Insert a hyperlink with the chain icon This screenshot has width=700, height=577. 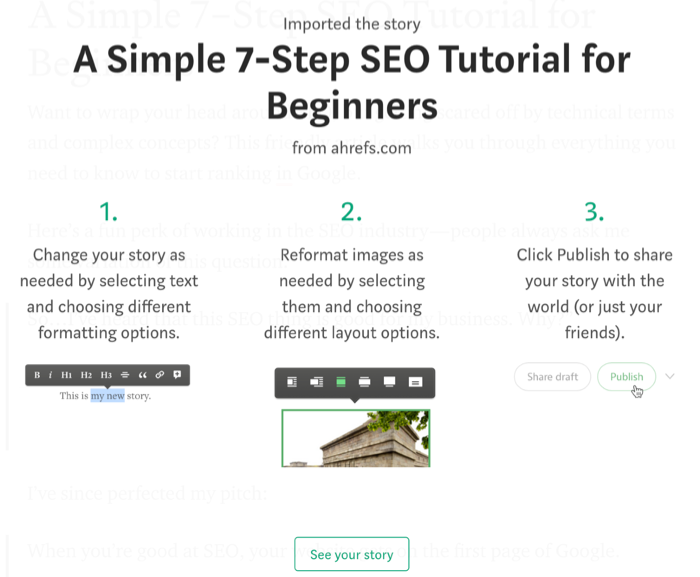pos(159,375)
